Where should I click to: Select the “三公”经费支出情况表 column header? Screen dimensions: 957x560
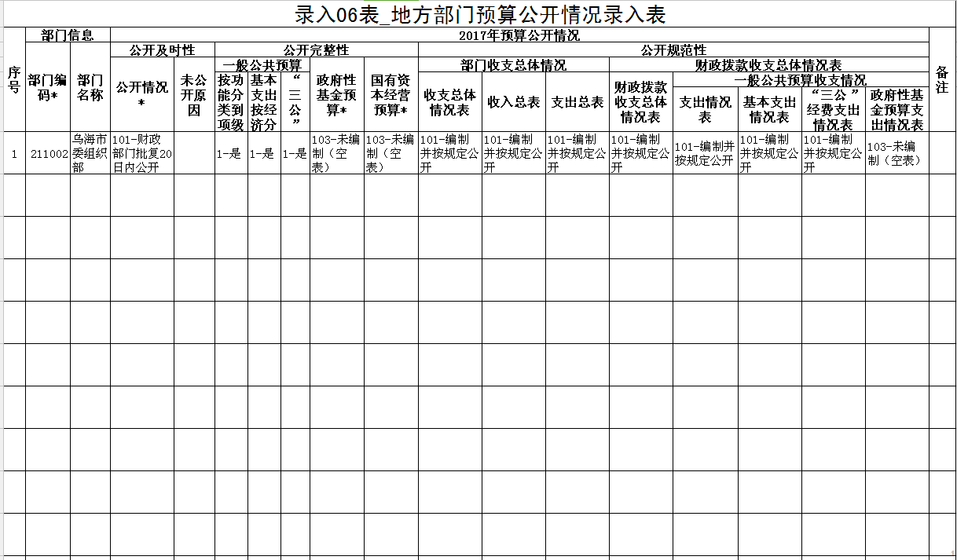tap(833, 109)
